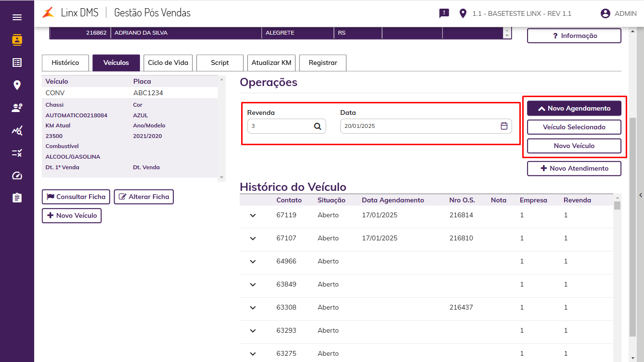
Task: Expand the contact 63308 history row
Action: click(253, 308)
